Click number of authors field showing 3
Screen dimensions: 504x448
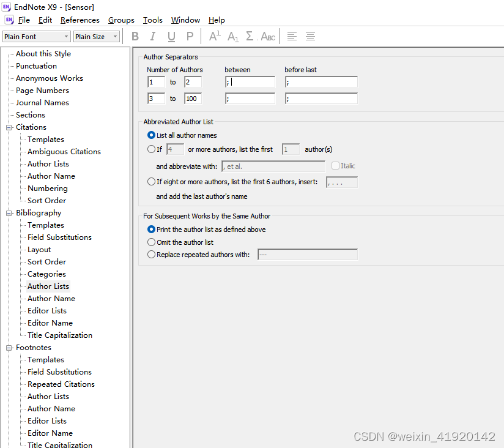pos(156,99)
